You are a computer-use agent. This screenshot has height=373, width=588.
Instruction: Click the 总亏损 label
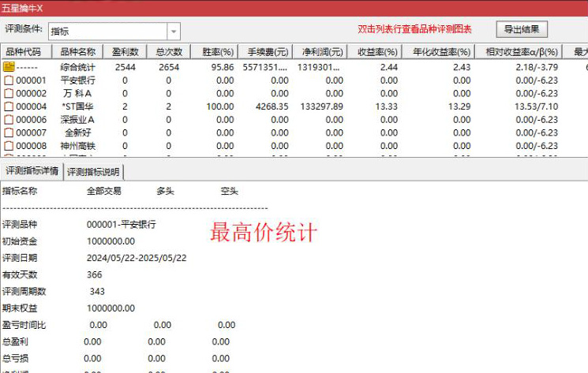(15, 359)
